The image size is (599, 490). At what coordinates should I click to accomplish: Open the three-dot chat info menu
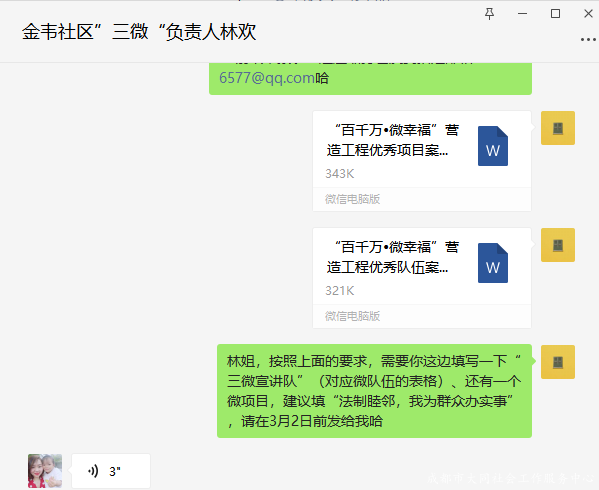pyautogui.click(x=589, y=39)
